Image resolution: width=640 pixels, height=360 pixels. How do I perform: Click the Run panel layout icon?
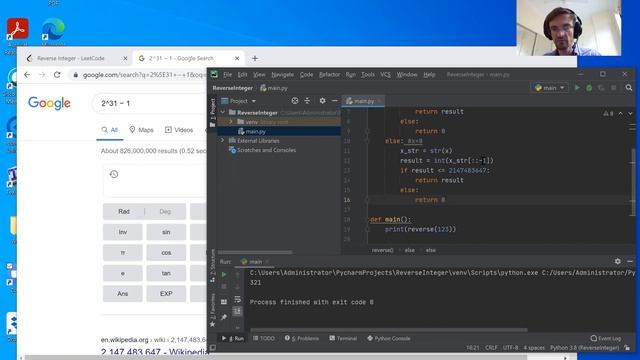(x=224, y=302)
